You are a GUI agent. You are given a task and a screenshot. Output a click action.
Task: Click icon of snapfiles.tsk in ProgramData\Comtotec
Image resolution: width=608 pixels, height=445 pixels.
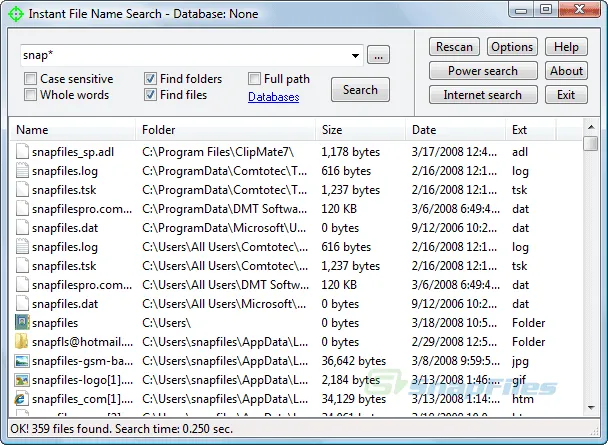22,190
